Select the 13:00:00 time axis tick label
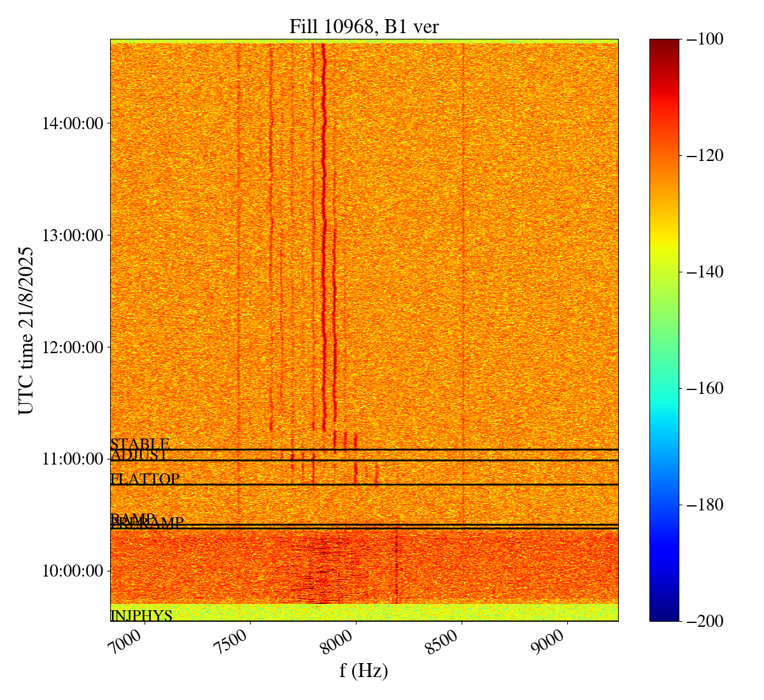This screenshot has height=700, width=764. click(x=73, y=235)
